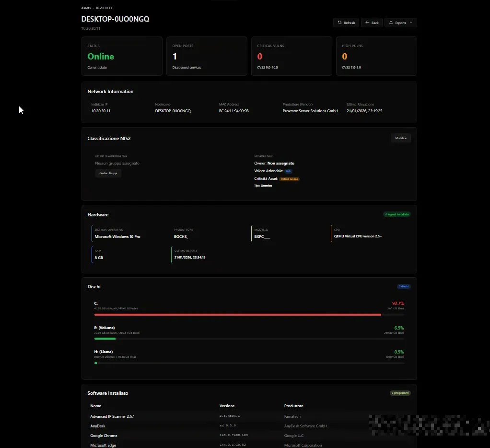Open the High Vulns summary card
This screenshot has width=490, height=448.
(x=376, y=56)
